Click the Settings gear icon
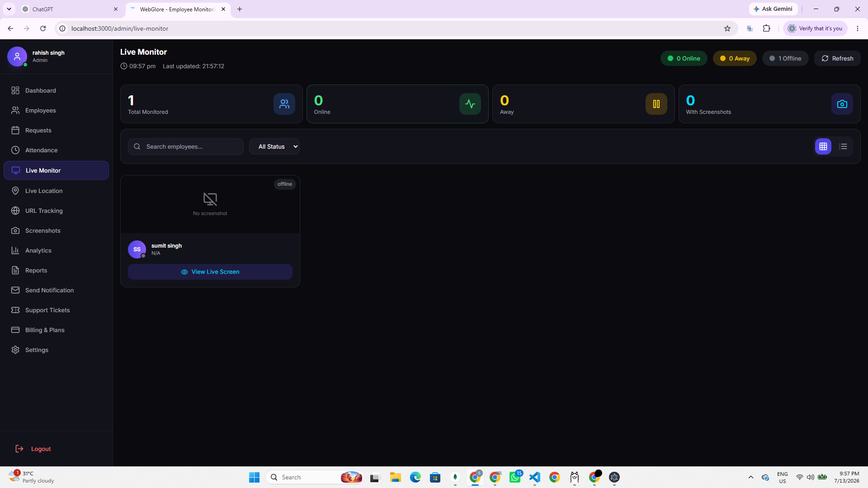The image size is (868, 488). (x=15, y=350)
